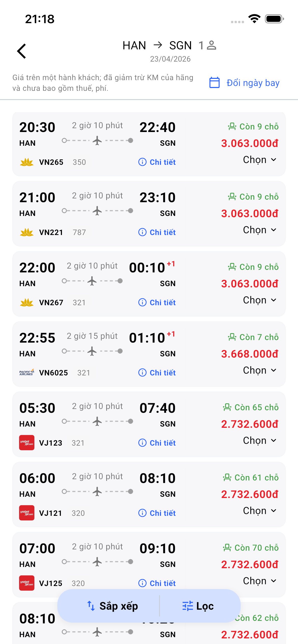
Task: Tap Vietjet logo for flight VJ123
Action: coord(27,443)
